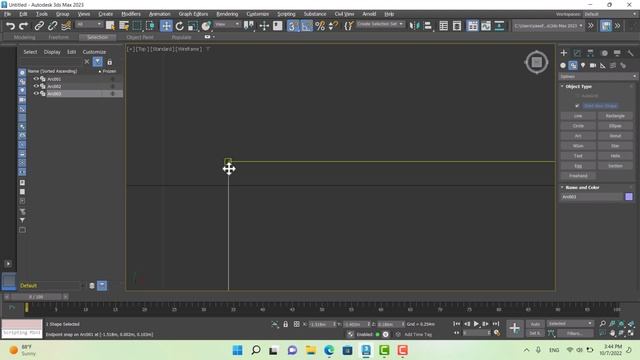
Task: Select the Lights category icon
Action: [583, 65]
